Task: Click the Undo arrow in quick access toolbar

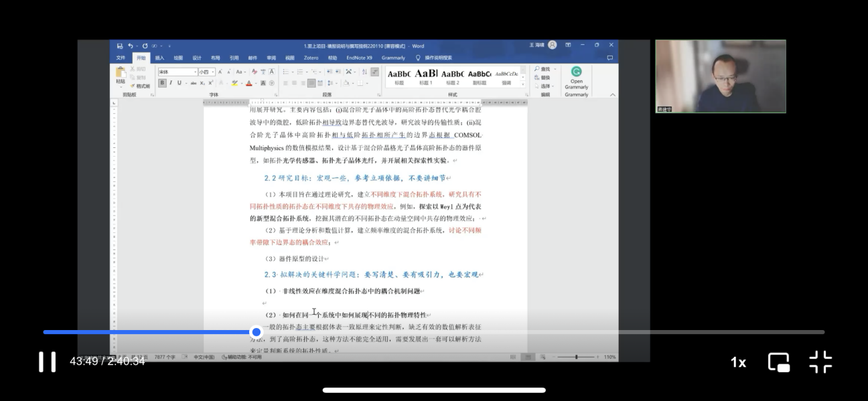Action: [131, 46]
